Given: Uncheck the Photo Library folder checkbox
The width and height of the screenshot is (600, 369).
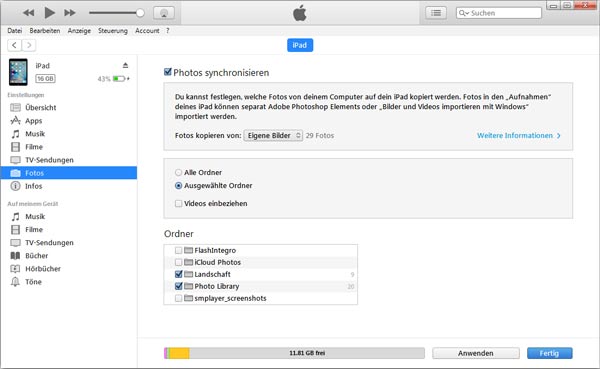Looking at the screenshot, I should (178, 286).
